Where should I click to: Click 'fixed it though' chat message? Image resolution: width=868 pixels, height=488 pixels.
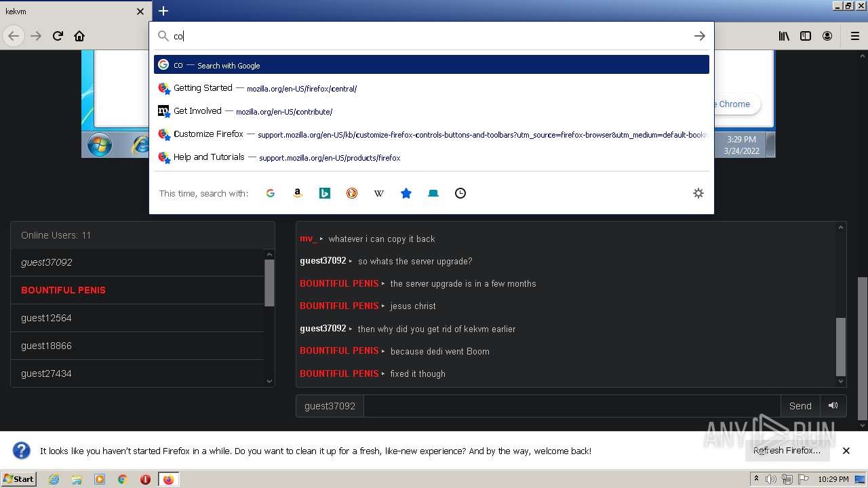[418, 373]
